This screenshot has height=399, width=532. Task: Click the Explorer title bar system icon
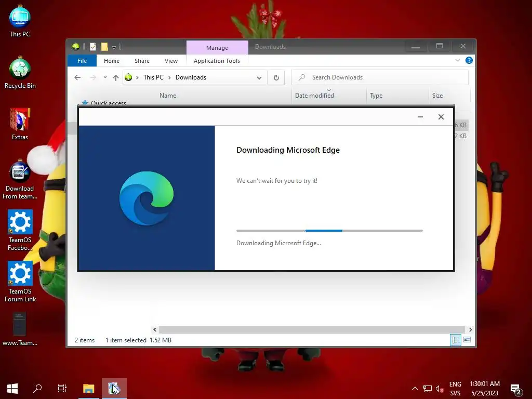coord(76,46)
